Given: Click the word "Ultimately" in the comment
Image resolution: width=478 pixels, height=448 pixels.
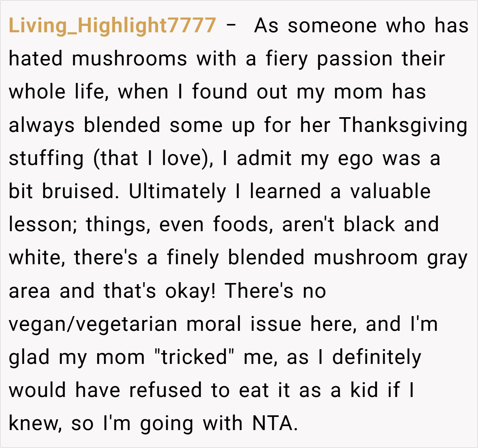Looking at the screenshot, I should pyautogui.click(x=177, y=191).
